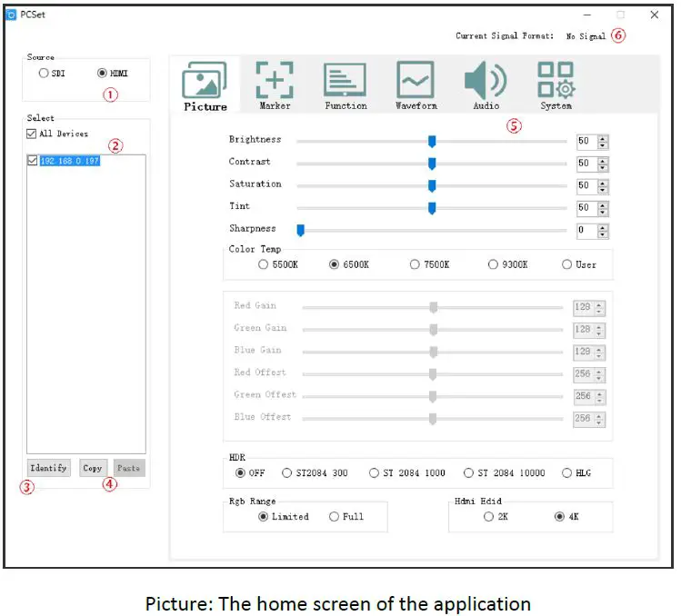
Task: Open the System gear icon
Action: pyautogui.click(x=556, y=82)
